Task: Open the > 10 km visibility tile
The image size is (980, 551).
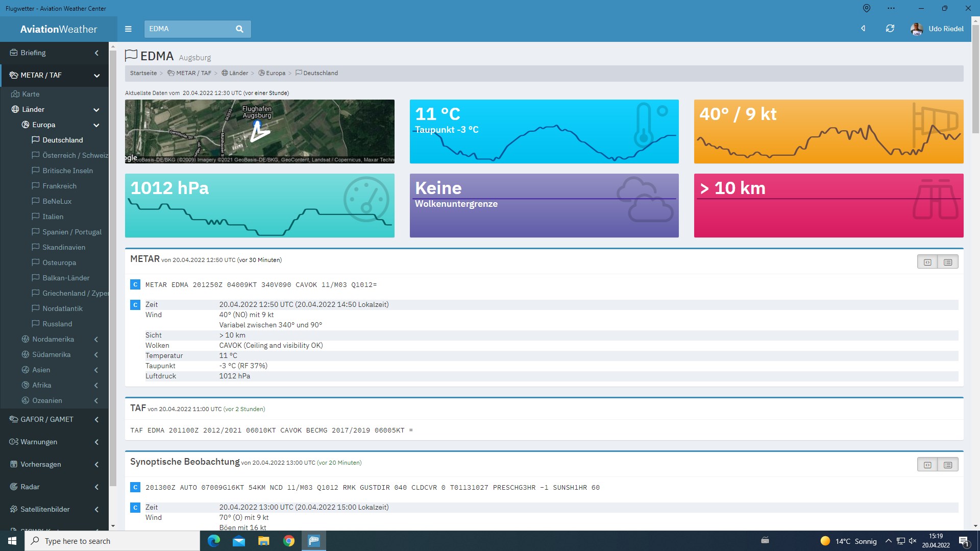Action: (829, 205)
